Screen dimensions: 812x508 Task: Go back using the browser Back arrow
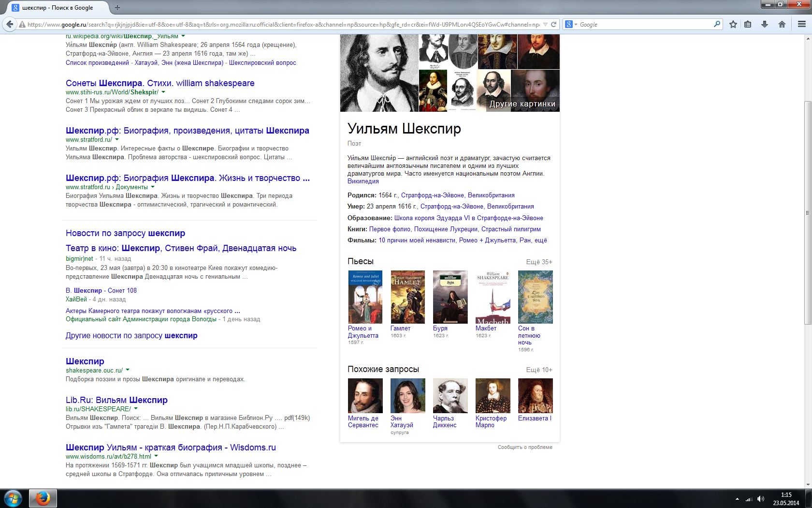[10, 24]
